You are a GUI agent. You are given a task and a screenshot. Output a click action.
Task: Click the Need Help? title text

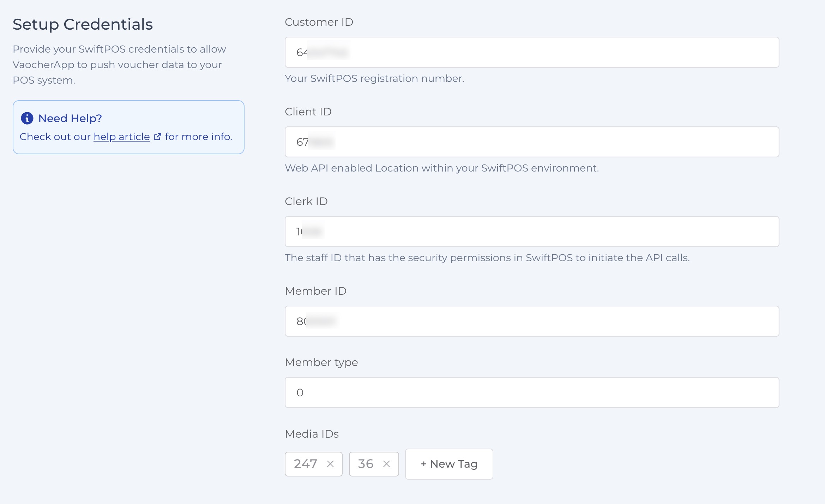click(70, 118)
